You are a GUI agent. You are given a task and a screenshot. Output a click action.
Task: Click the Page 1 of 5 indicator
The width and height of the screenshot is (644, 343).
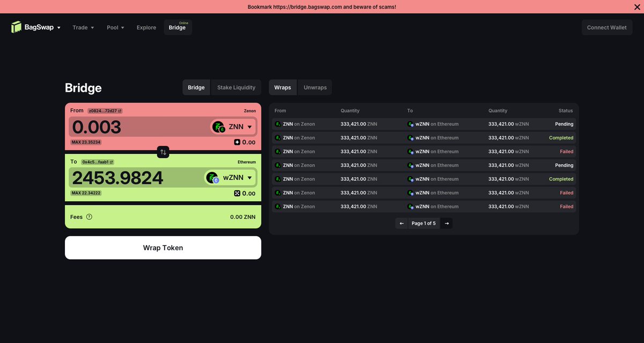point(424,223)
